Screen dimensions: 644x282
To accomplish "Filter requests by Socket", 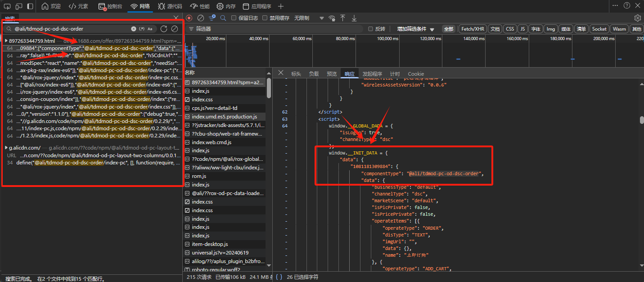I will point(599,29).
